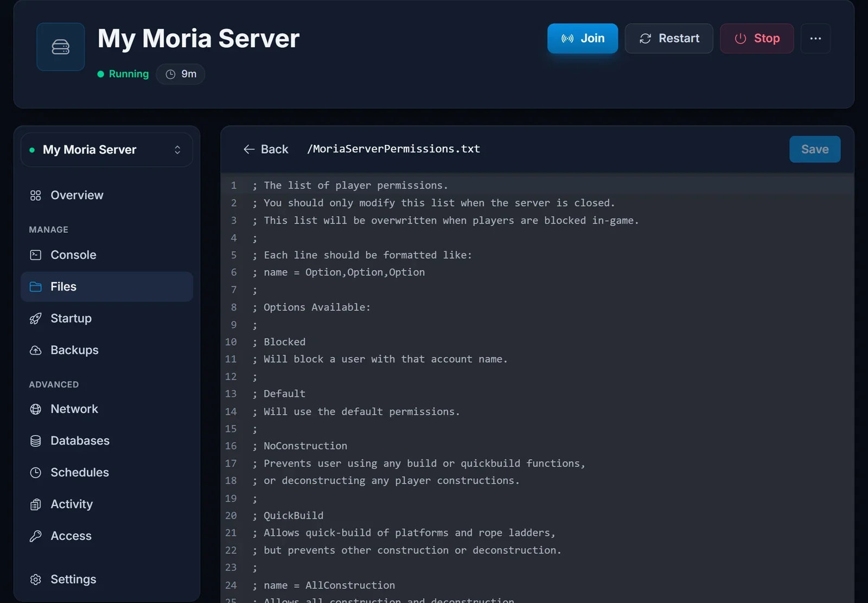868x603 pixels.
Task: Click line number 12 in the gutter
Action: point(231,377)
